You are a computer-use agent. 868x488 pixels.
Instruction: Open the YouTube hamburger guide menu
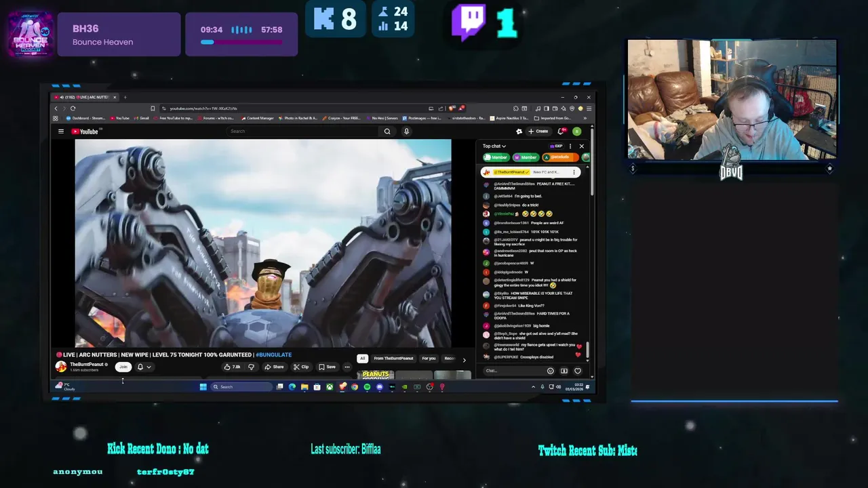click(x=60, y=131)
